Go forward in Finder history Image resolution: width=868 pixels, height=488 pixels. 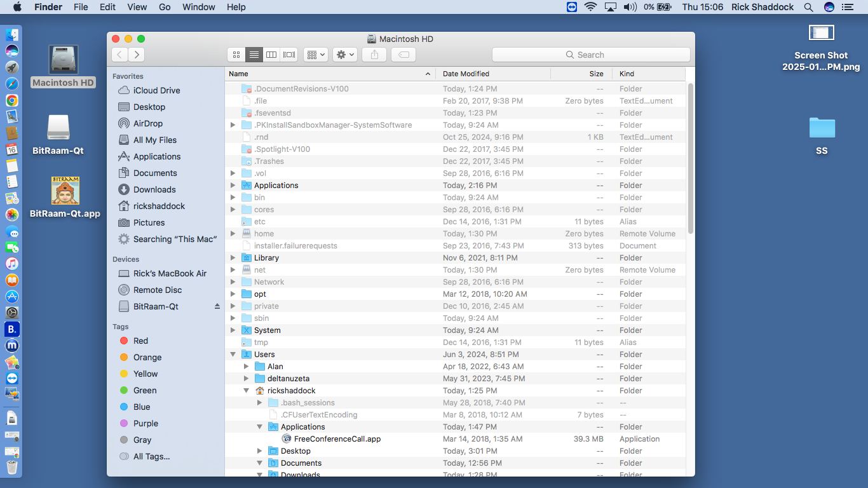137,55
